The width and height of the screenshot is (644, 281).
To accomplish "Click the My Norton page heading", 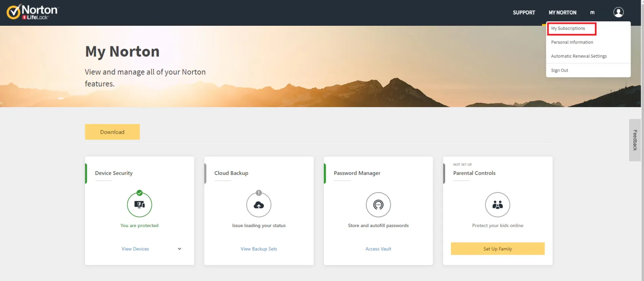I will [x=122, y=52].
